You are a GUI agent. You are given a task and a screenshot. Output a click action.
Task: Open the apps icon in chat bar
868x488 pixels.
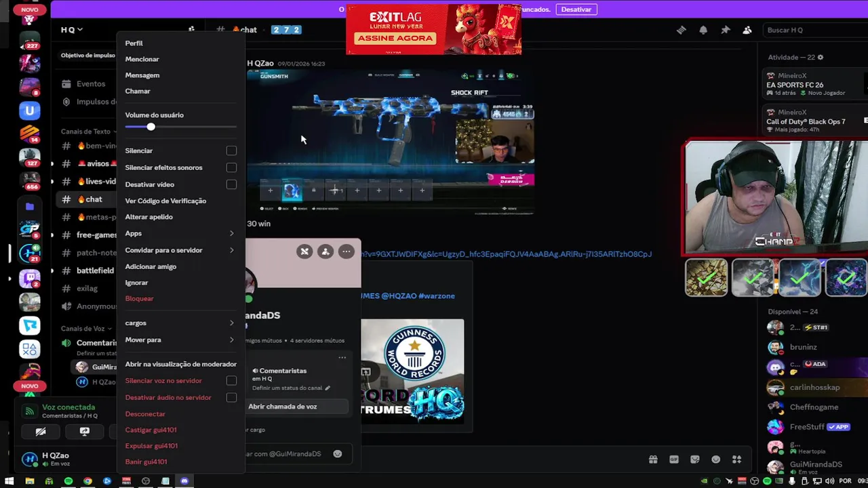tap(737, 460)
